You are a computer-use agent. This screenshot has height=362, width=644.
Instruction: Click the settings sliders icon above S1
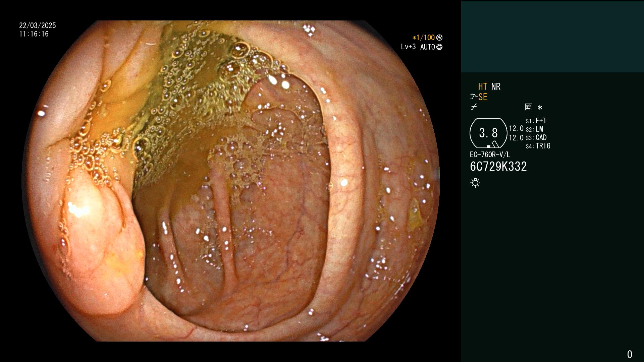529,107
